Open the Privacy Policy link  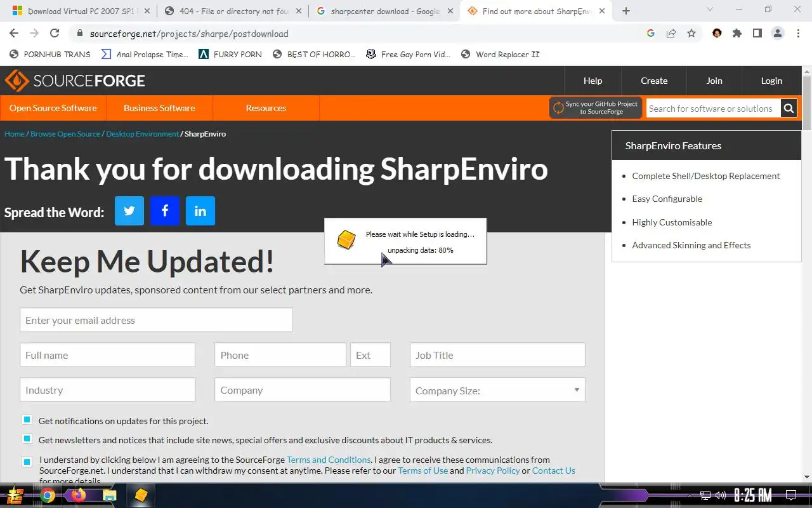[493, 471]
